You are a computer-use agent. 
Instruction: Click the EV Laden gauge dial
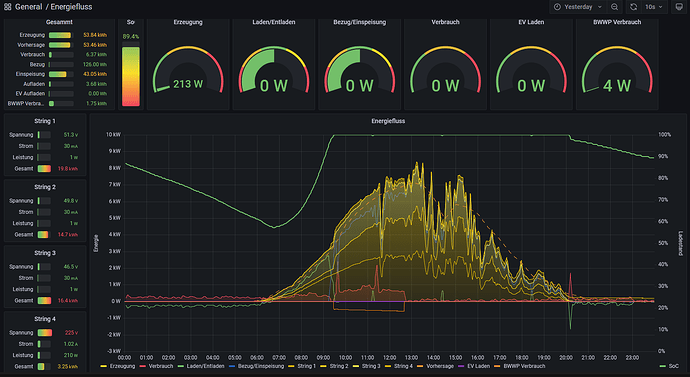point(531,70)
